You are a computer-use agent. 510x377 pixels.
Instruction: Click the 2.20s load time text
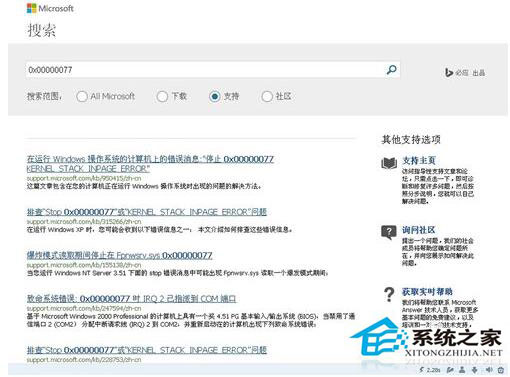click(x=433, y=370)
